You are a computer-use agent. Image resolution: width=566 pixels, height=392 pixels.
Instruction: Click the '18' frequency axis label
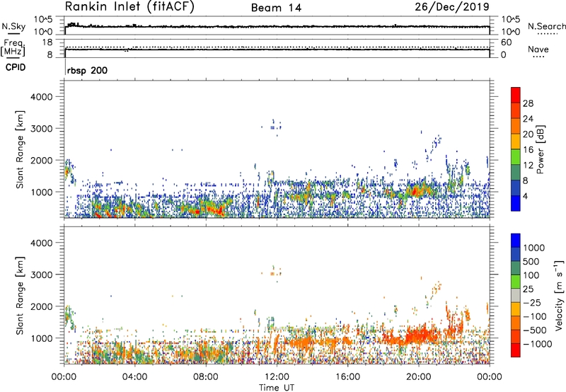[x=47, y=42]
